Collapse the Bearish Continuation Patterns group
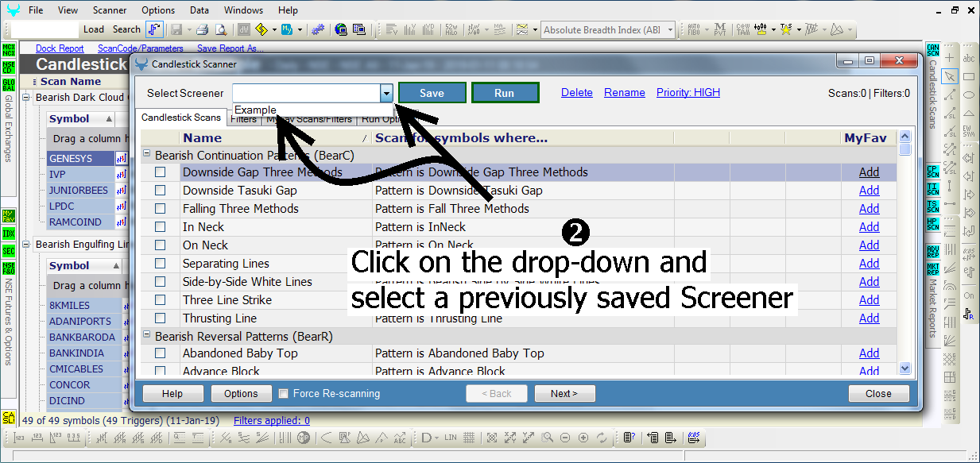Image resolution: width=980 pixels, height=463 pixels. click(146, 155)
